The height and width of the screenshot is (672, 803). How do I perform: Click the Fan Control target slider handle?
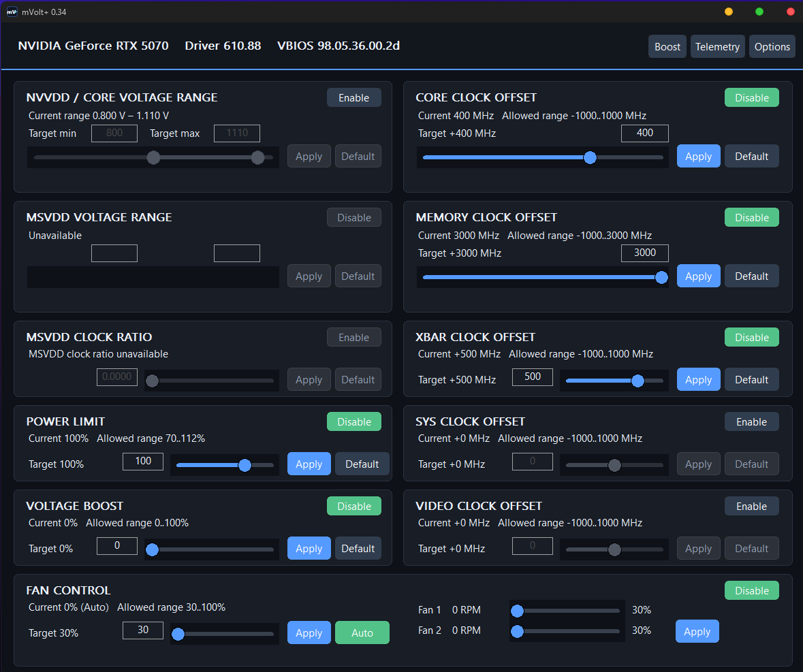coord(178,634)
